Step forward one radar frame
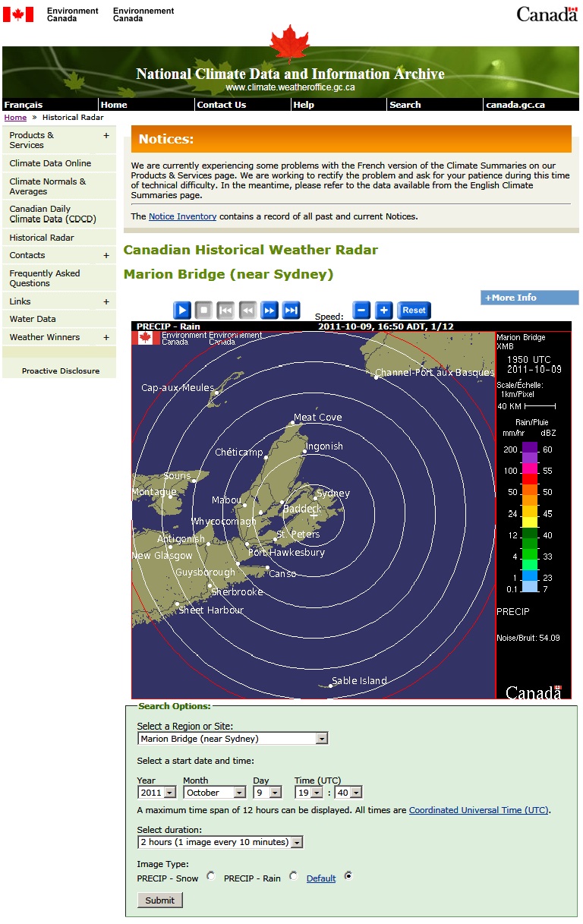The height and width of the screenshot is (924, 583). 269,310
